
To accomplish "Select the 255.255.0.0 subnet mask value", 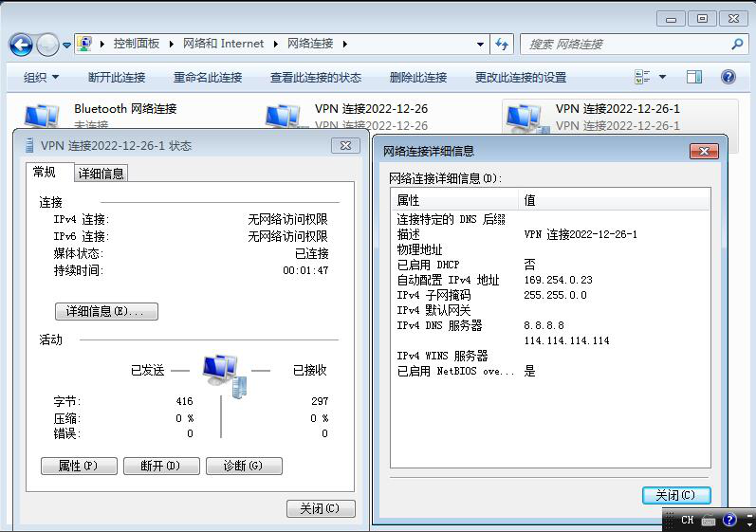I will click(556, 295).
